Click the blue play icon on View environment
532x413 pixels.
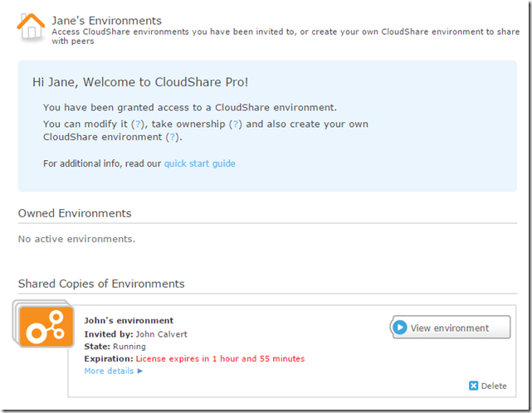(400, 328)
